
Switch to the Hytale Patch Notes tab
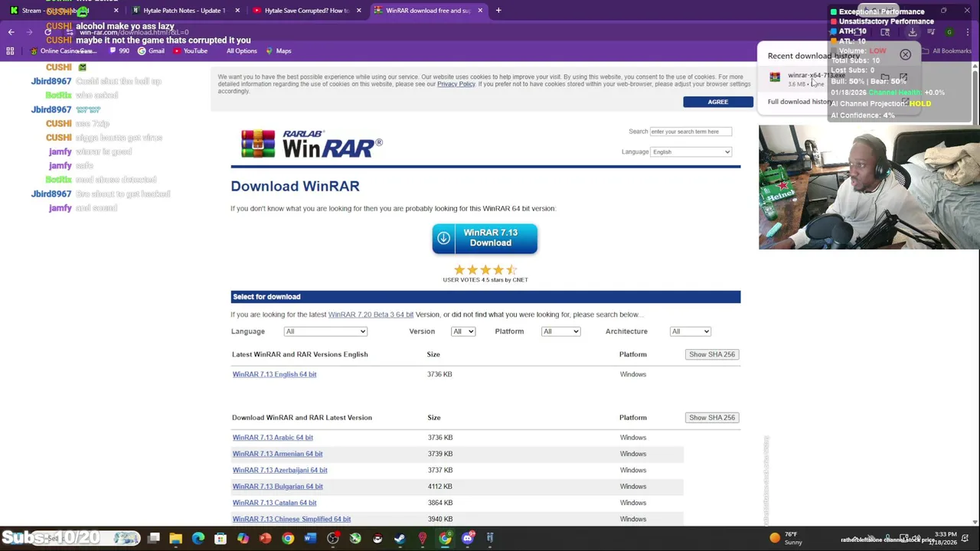[x=184, y=11]
